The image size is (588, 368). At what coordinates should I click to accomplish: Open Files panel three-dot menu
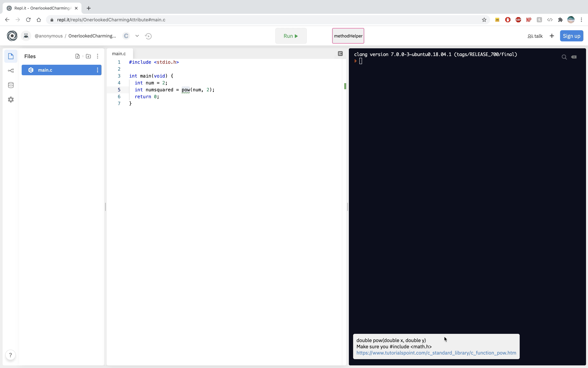[98, 56]
